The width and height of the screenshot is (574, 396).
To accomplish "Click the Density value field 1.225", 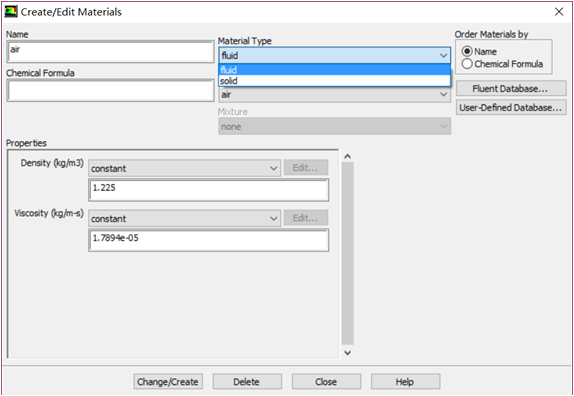I will pyautogui.click(x=209, y=190).
